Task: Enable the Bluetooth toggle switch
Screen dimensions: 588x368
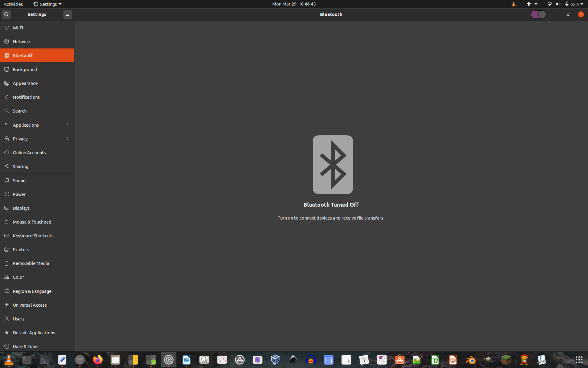Action: point(538,14)
